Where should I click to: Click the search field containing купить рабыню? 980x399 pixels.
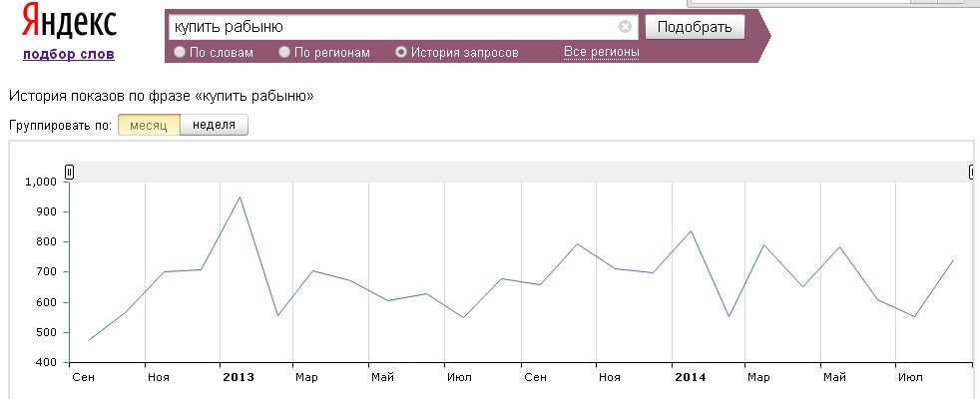coord(394,27)
